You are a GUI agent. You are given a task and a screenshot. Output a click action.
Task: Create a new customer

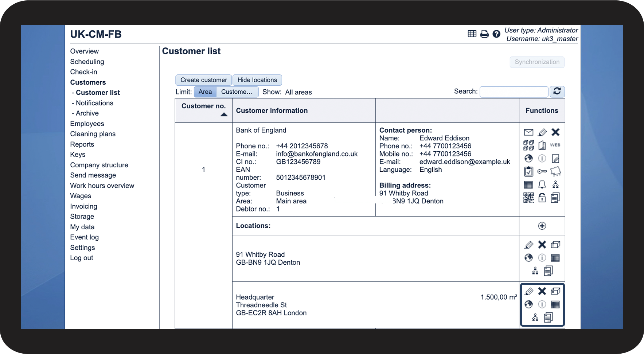tap(204, 80)
